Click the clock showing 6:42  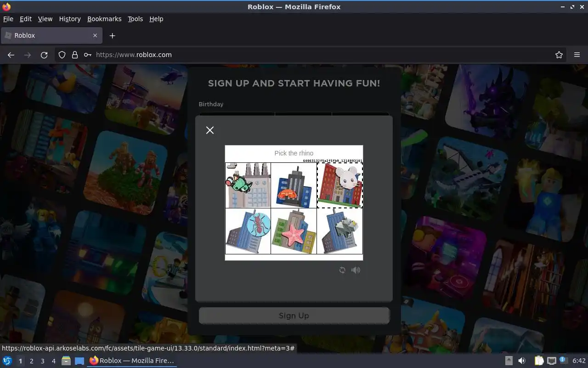pos(579,361)
